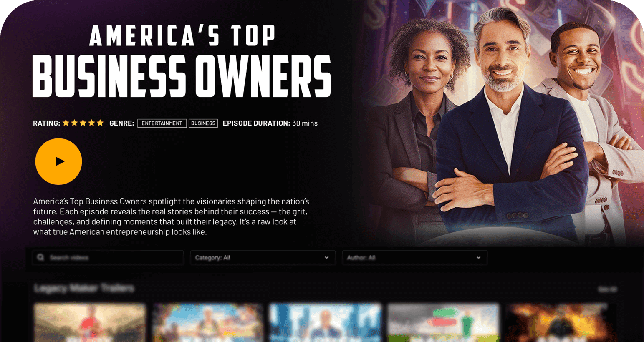Focus the Search videos input field

coord(108,258)
